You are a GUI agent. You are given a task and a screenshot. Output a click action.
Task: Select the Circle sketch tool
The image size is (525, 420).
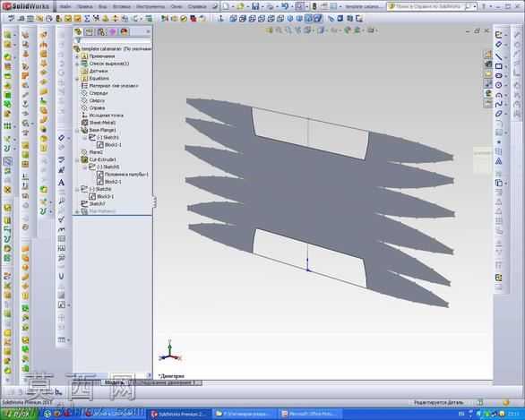point(498,85)
